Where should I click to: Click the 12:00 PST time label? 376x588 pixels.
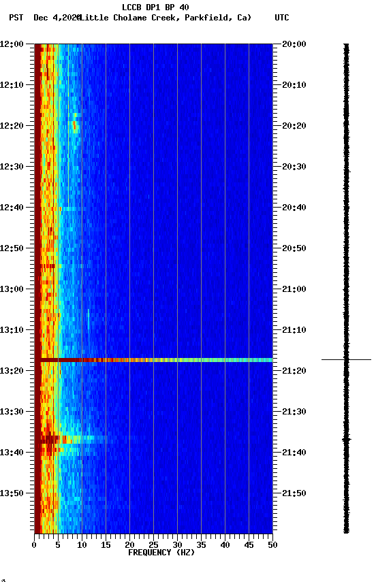click(x=12, y=44)
